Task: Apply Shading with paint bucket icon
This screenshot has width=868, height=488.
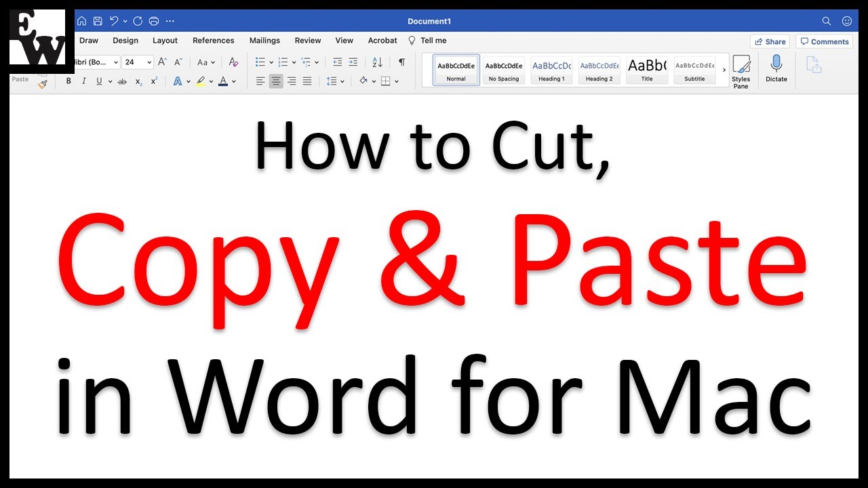Action: pos(363,81)
